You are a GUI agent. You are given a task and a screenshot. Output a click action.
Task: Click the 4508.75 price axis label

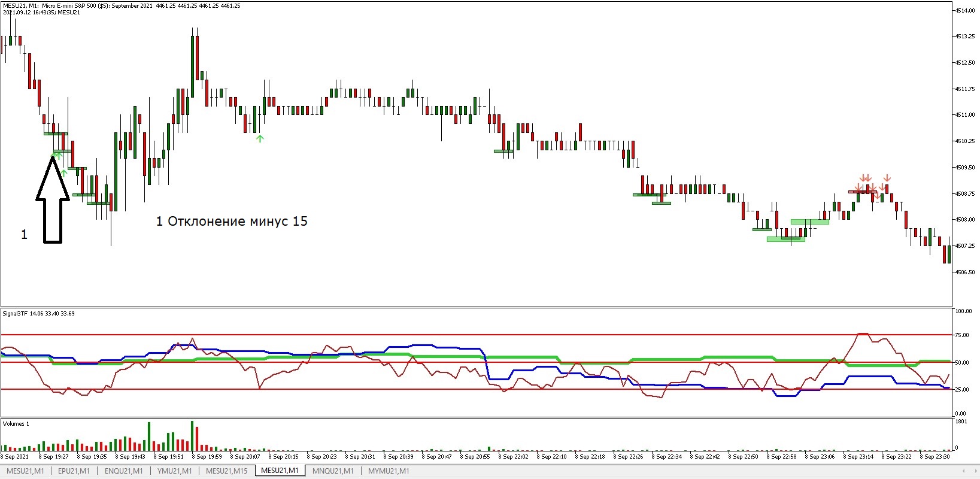pyautogui.click(x=964, y=194)
